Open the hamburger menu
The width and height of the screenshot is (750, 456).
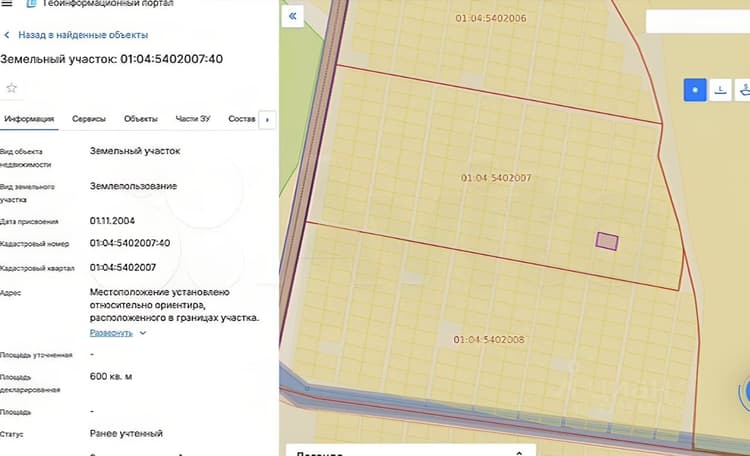7,3
